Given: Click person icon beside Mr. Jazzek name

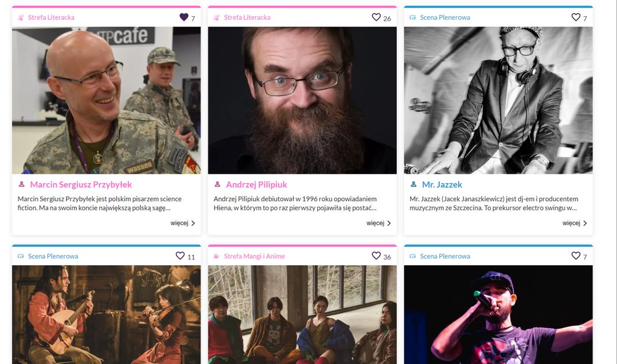Looking at the screenshot, I should [413, 184].
